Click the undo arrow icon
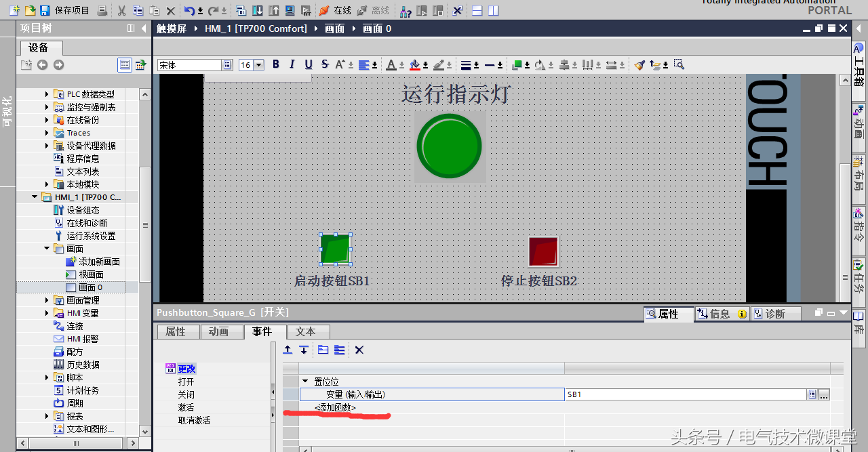The image size is (868, 452). click(190, 10)
